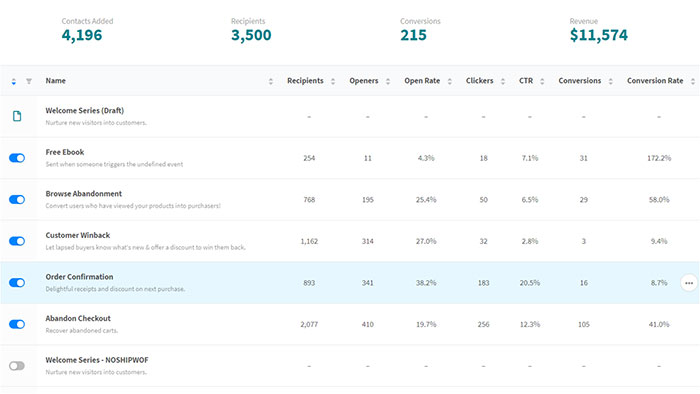Screen dimensions: 700x394
Task: Click the Conversion Rate column header
Action: [x=655, y=81]
